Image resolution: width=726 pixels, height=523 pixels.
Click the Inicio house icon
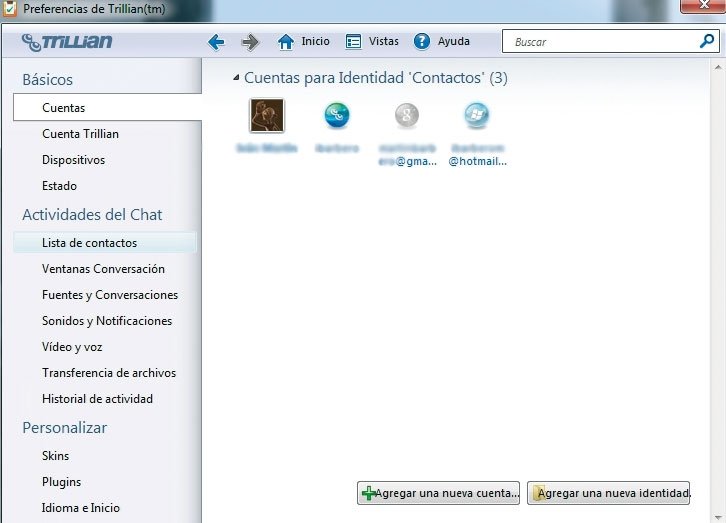(x=286, y=42)
